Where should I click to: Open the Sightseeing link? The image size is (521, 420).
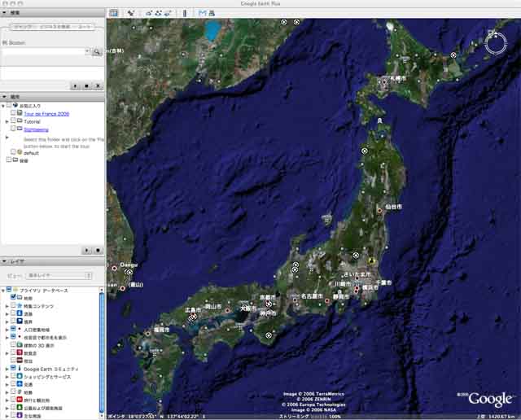tap(36, 129)
